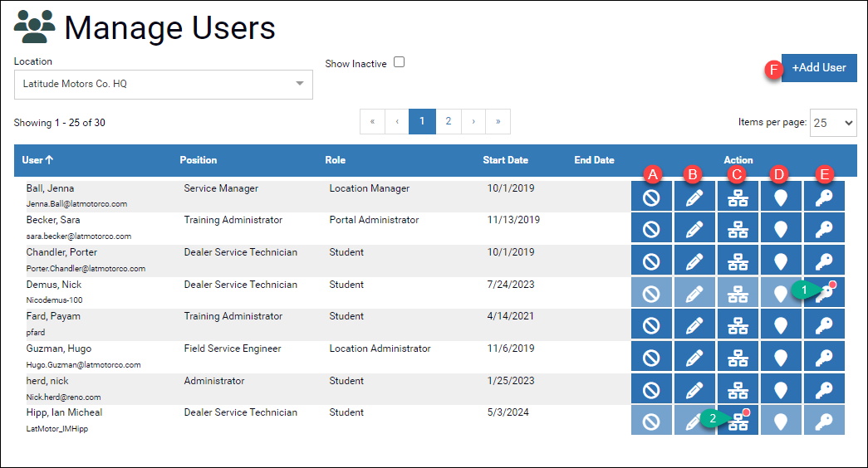Expand the Items per page dropdown

[x=833, y=122]
